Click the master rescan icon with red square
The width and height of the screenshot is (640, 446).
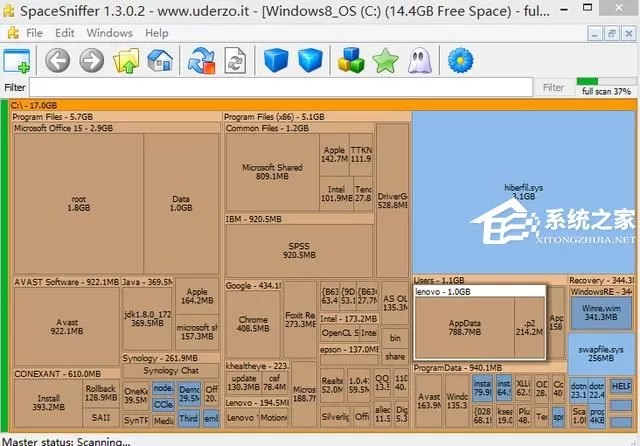tap(201, 61)
